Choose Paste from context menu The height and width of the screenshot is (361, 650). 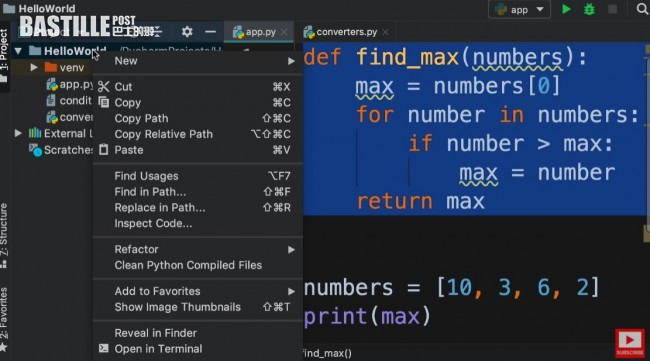(x=198, y=150)
